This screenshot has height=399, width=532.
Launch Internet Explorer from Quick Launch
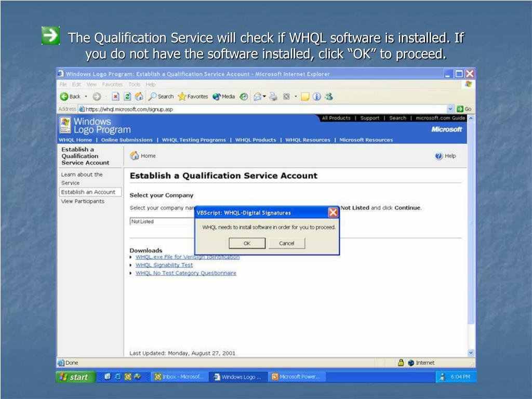(118, 377)
